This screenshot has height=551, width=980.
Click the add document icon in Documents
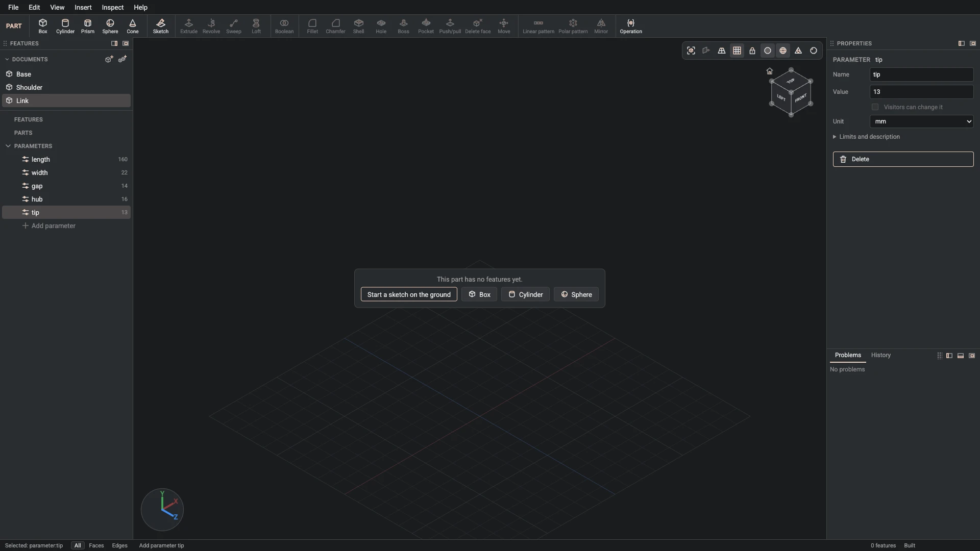pos(109,59)
